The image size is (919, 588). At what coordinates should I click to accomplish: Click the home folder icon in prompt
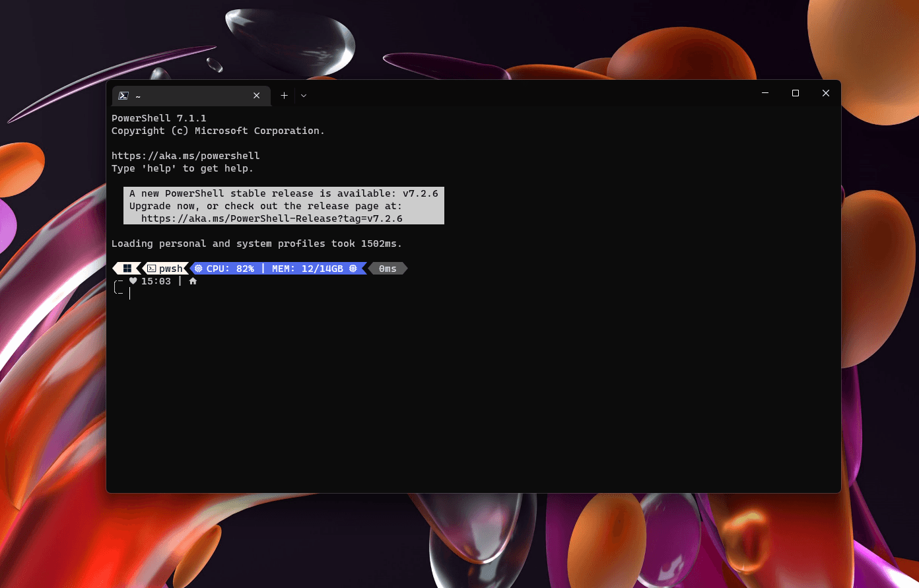pos(193,281)
